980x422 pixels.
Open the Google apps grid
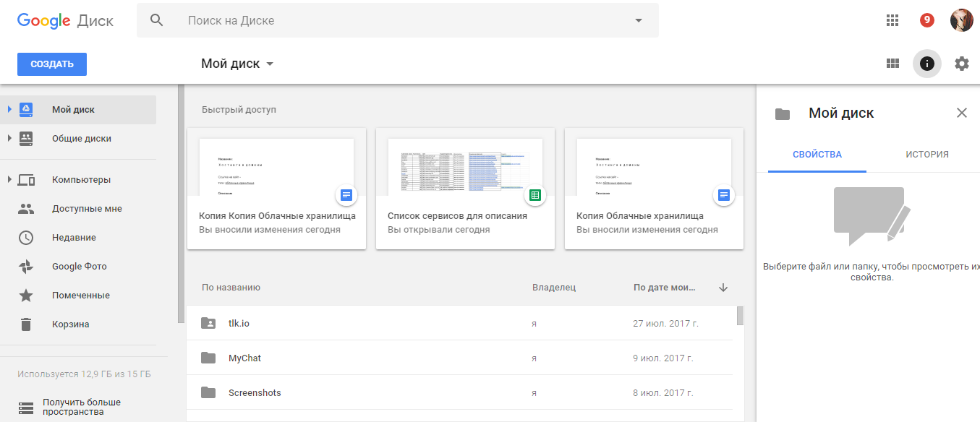(892, 20)
